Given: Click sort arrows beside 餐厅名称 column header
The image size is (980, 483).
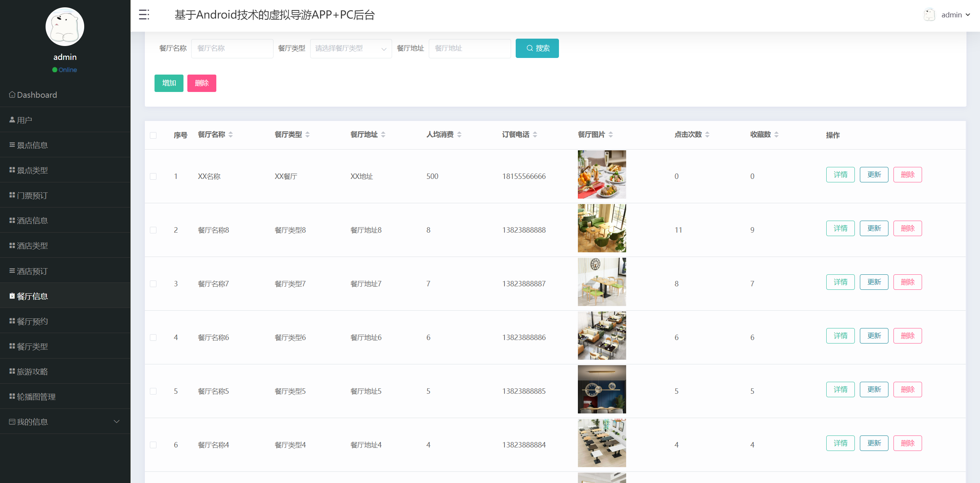Looking at the screenshot, I should (x=231, y=134).
